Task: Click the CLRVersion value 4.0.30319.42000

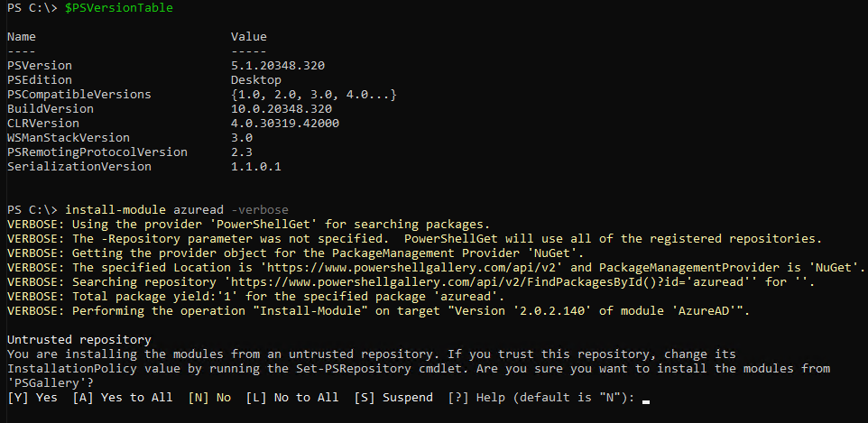Action: (x=285, y=124)
